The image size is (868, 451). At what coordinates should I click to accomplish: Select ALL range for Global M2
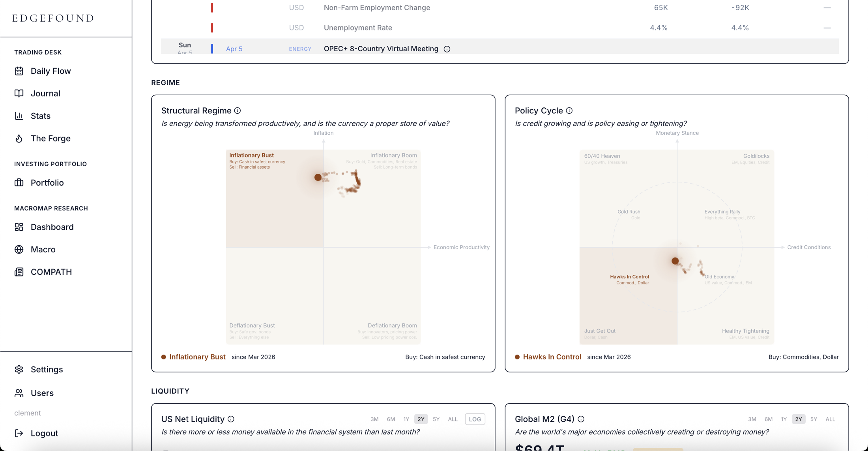[831, 419]
